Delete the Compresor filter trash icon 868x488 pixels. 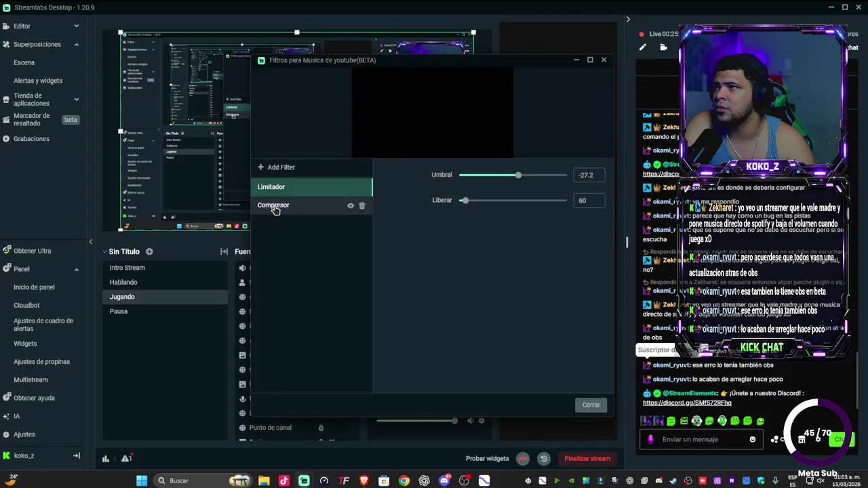(x=362, y=205)
